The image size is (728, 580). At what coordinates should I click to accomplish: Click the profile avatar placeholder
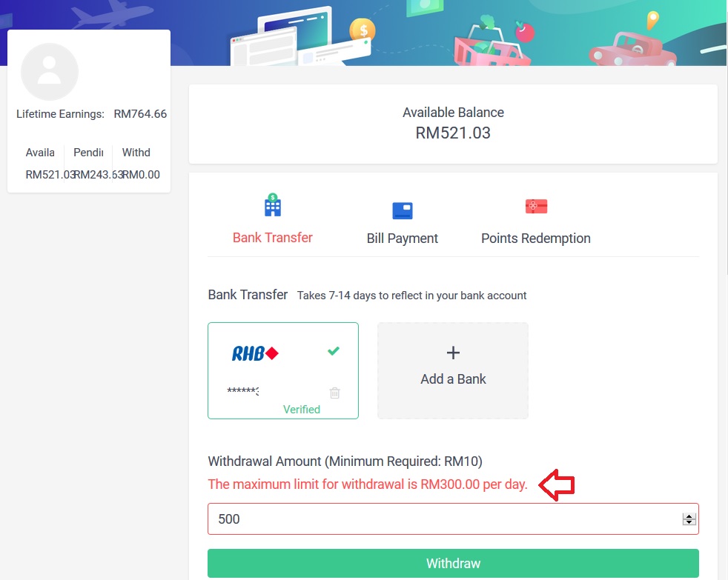pyautogui.click(x=50, y=72)
